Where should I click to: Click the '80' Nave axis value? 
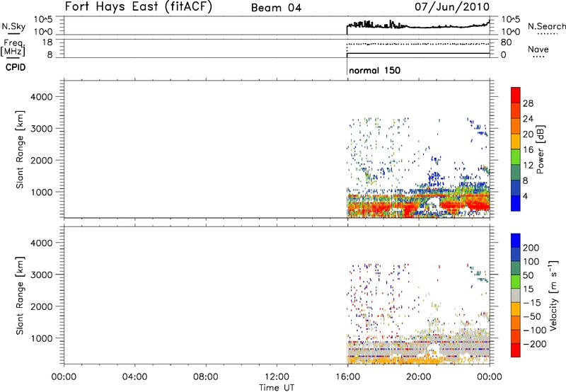click(506, 42)
